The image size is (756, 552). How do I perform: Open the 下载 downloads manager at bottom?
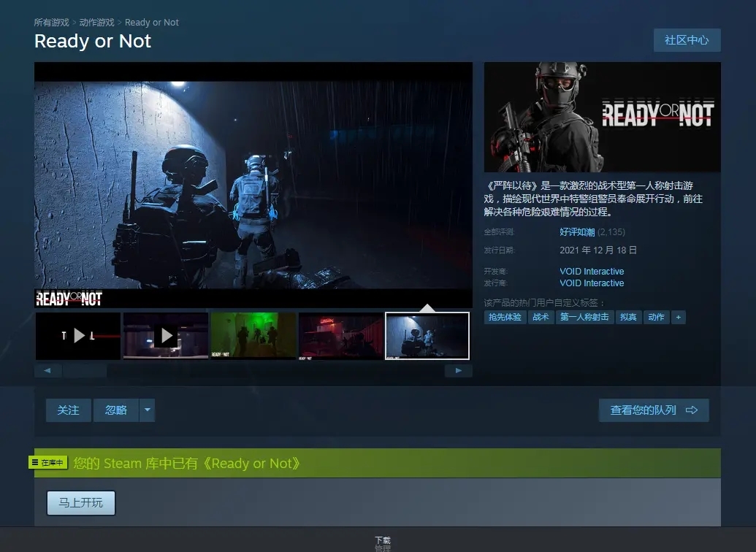(383, 540)
